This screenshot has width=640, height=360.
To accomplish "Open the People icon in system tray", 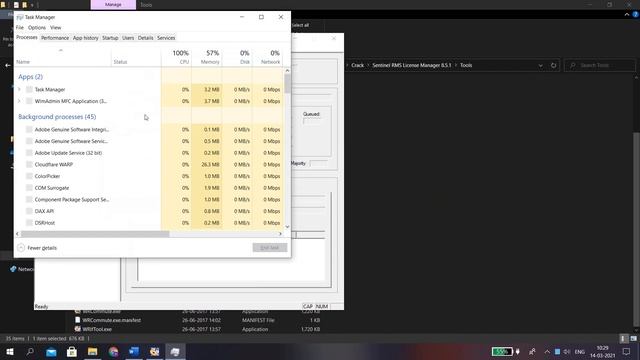I will [x=532, y=351].
